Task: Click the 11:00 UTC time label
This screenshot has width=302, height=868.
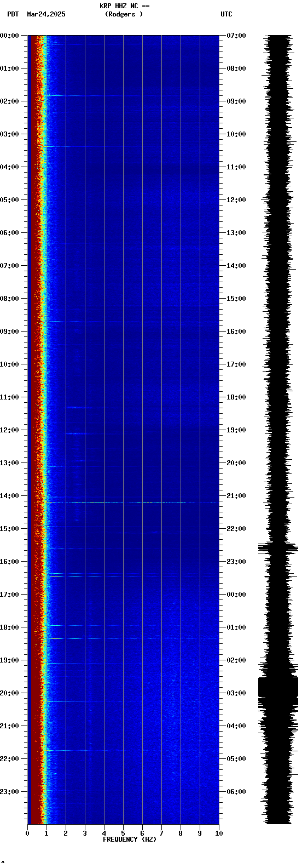Action: pos(236,167)
